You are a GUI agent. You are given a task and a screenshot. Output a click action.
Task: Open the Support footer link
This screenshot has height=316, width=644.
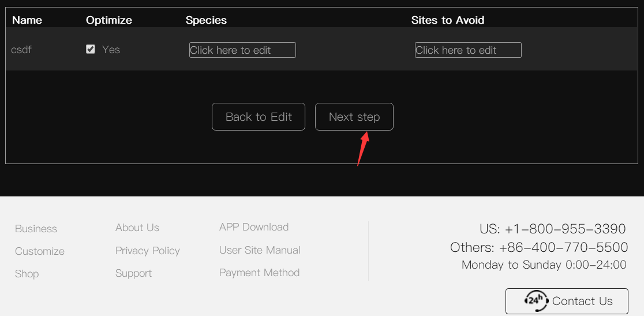[133, 273]
